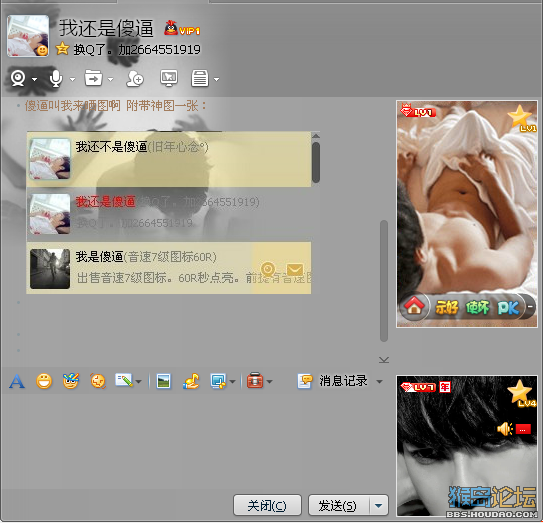Open the font settings A icon
The image size is (543, 523).
pyautogui.click(x=17, y=381)
